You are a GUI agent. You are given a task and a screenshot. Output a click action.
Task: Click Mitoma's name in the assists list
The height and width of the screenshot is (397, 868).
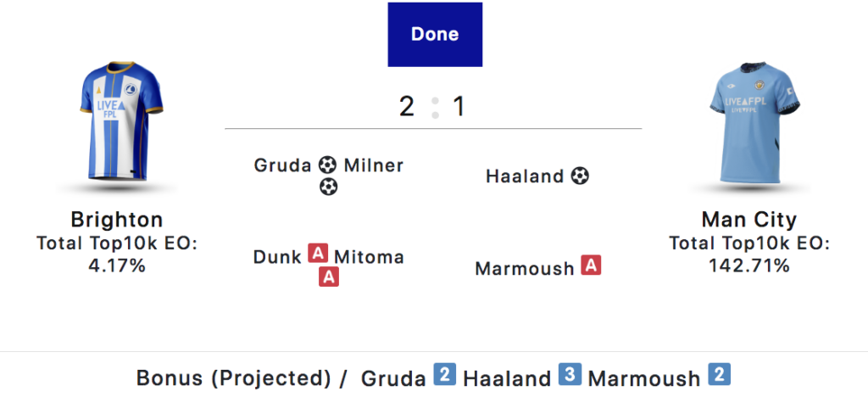tap(369, 256)
